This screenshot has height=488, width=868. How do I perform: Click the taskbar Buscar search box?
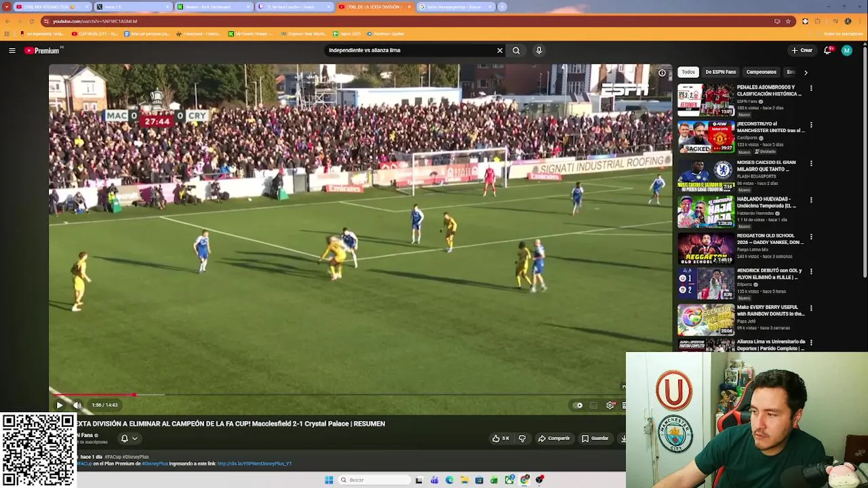point(374,480)
